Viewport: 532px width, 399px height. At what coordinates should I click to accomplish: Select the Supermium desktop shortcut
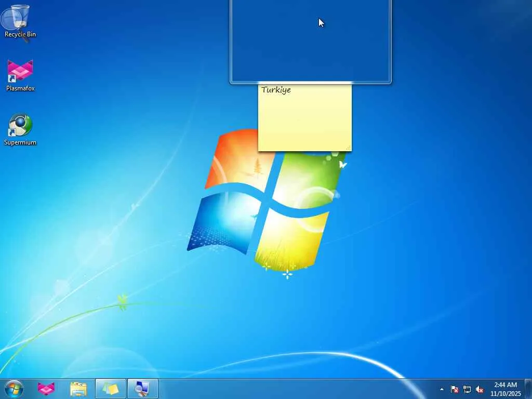[x=20, y=129]
